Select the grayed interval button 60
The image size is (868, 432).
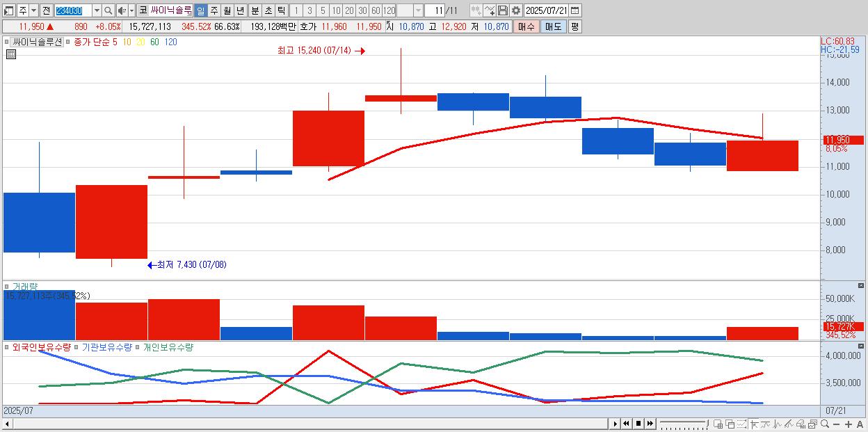(376, 10)
